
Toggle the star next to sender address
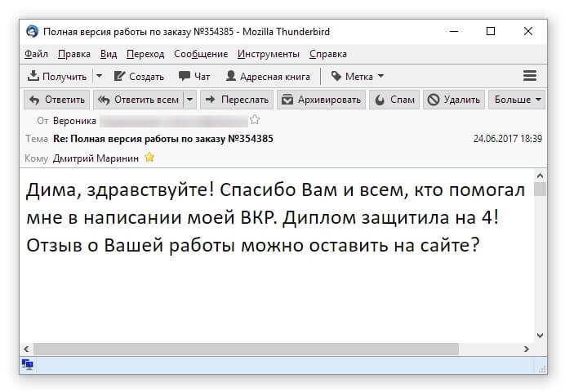pos(255,119)
